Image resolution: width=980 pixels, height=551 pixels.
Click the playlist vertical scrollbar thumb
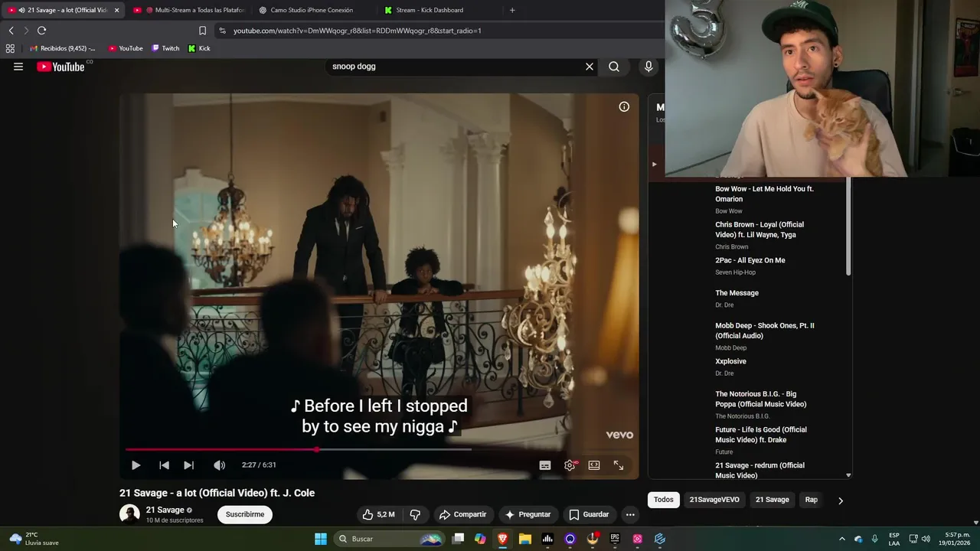click(x=848, y=227)
